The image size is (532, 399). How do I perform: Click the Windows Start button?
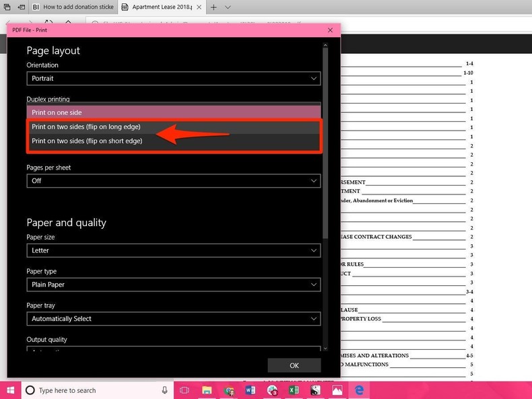point(11,390)
